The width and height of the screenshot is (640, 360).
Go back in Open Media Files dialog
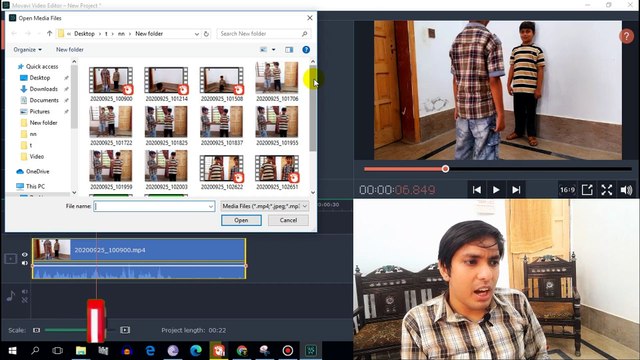click(14, 33)
